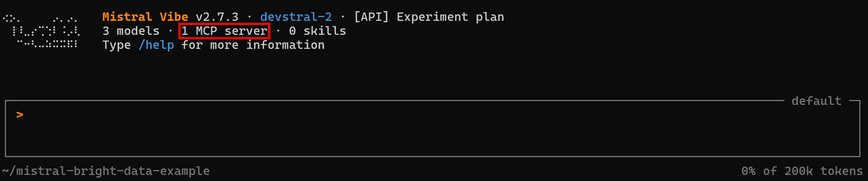Screen dimensions: 868x181
Task: Click the word "server" in the red box
Action: point(246,31)
